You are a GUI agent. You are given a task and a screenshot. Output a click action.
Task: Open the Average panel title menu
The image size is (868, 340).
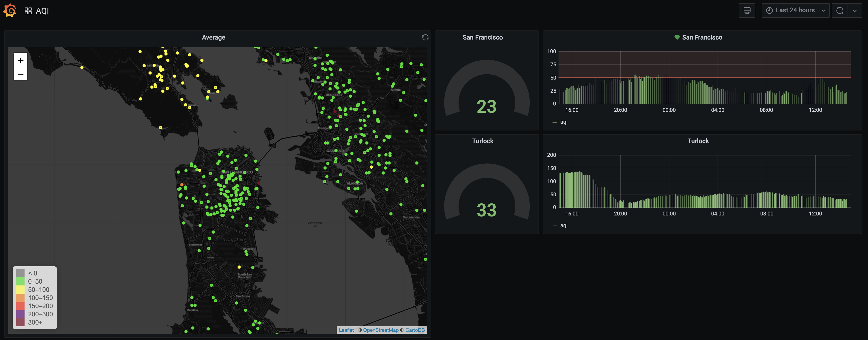pos(213,37)
